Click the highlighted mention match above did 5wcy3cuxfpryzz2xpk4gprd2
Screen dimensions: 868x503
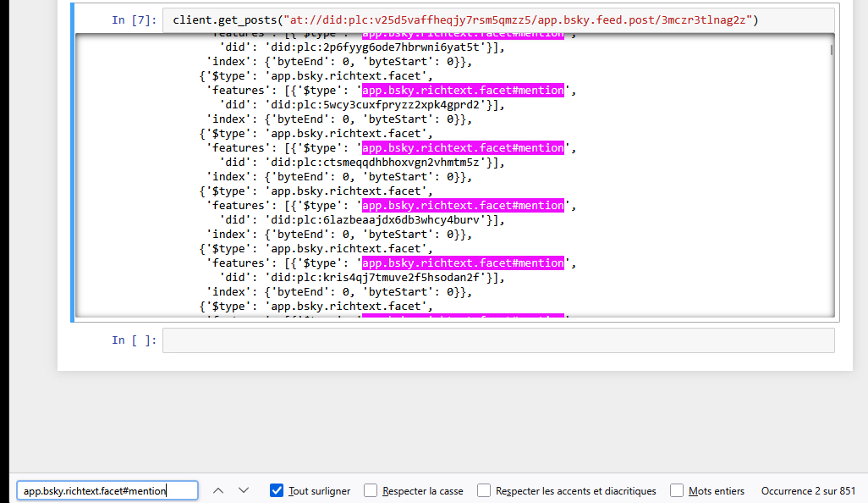point(463,90)
